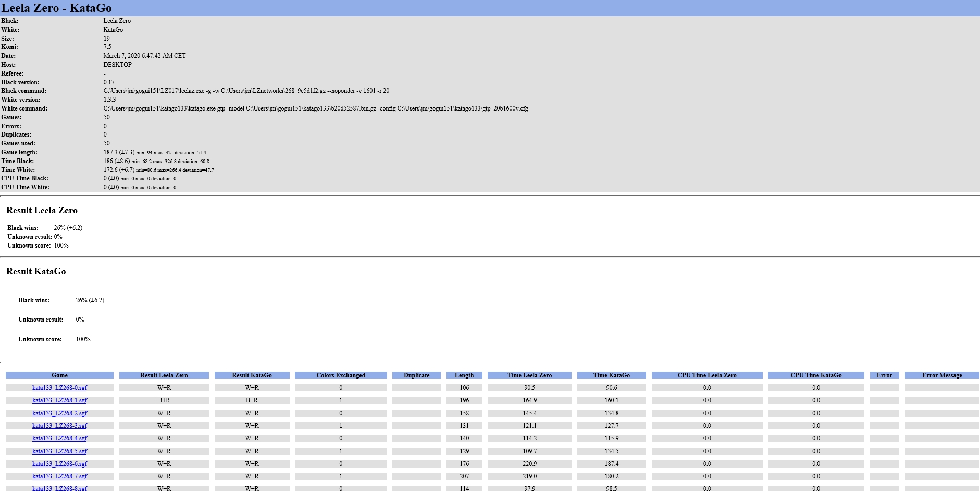This screenshot has width=980, height=491.
Task: Open game file kata133_LZ268-7.sgf
Action: pos(59,476)
